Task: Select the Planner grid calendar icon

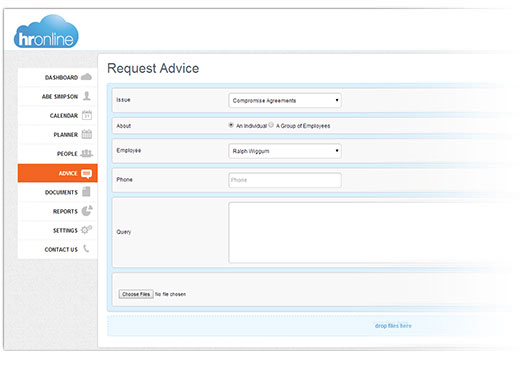Action: coord(87,134)
